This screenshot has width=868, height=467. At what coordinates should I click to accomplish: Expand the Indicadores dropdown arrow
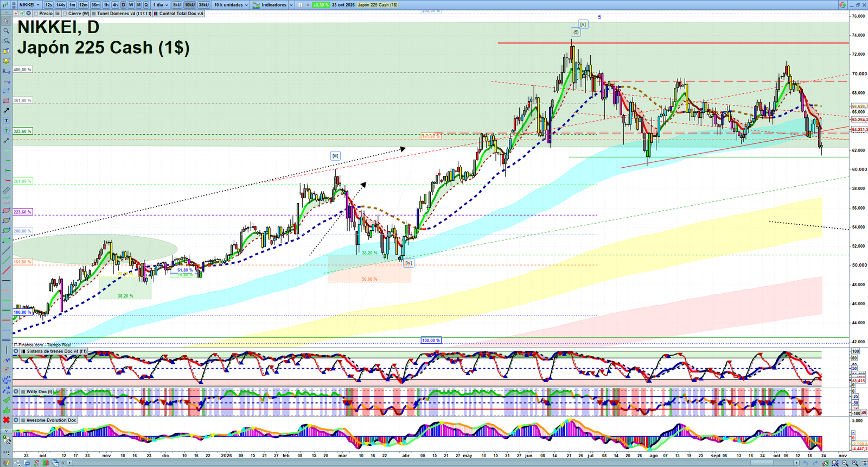click(x=291, y=5)
